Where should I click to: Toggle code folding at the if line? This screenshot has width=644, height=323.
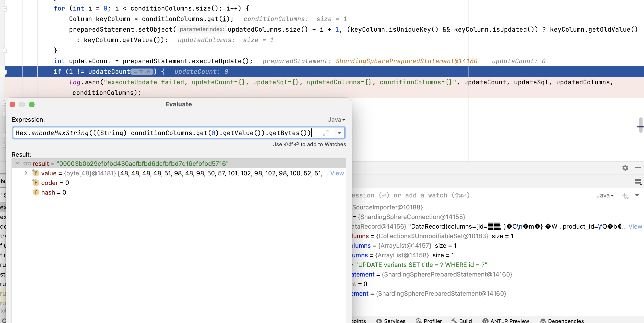[x=5, y=72]
